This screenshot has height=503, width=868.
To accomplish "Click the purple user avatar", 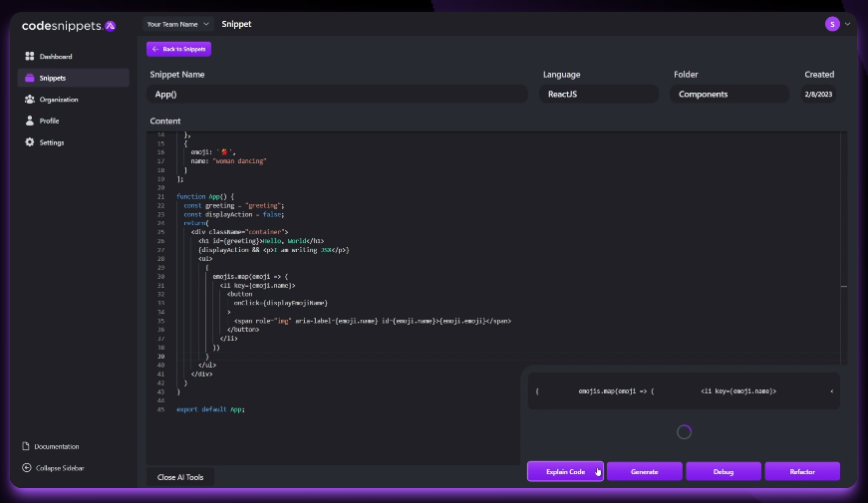I will [x=832, y=24].
